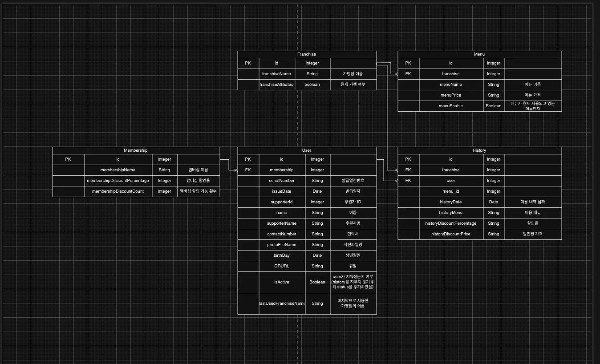Viewport: 600px width, 364px height.
Task: Select the QRURL field cell
Action: (x=282, y=266)
